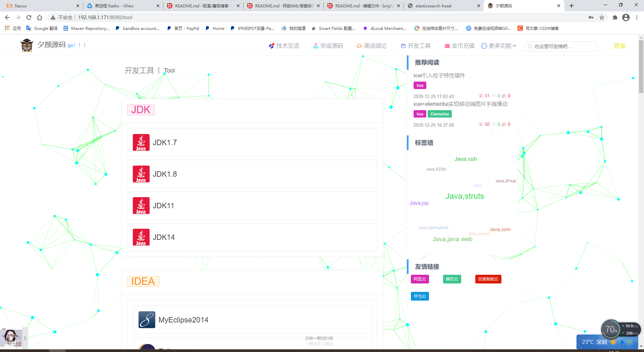Screen dimensions: 644x352
Task: Click the 登录 login link
Action: point(620,46)
